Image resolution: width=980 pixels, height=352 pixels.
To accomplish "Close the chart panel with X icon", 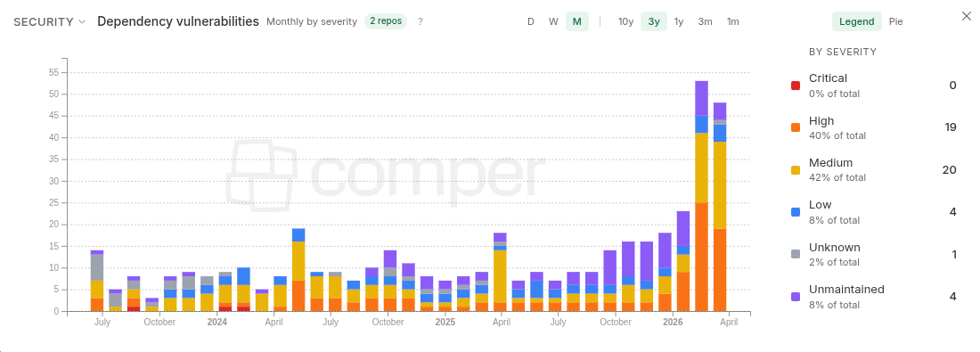I will click(x=967, y=16).
